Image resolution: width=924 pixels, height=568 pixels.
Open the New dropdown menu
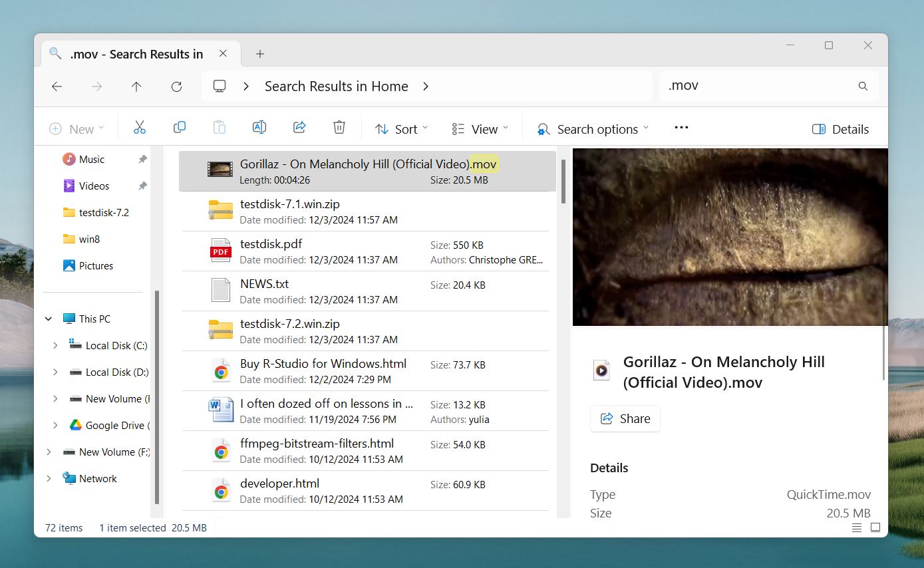(77, 129)
